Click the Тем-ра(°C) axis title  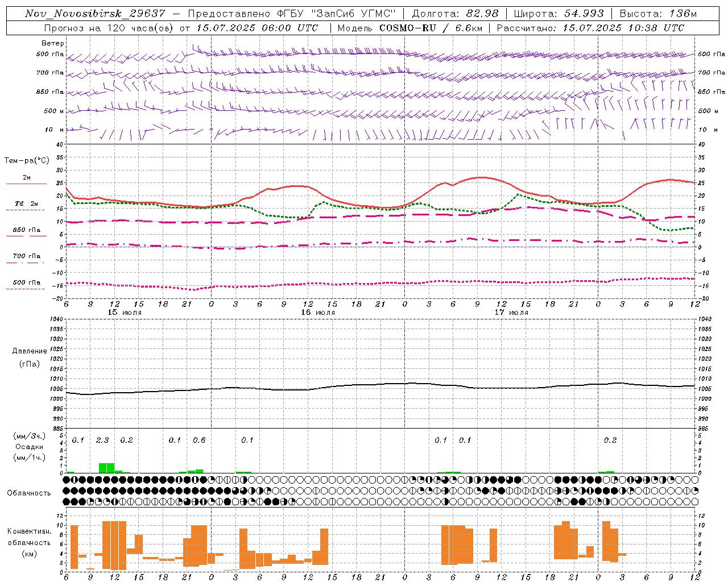coord(27,161)
